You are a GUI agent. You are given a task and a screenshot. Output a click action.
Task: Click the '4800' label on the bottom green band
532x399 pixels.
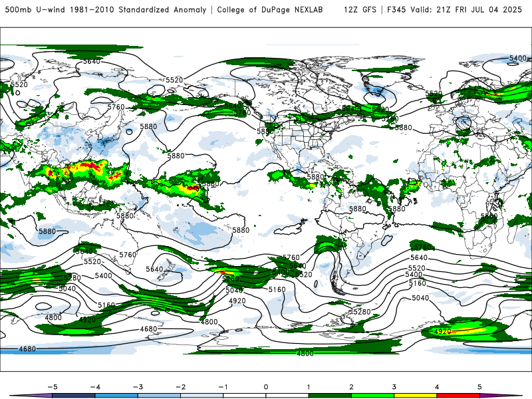[x=305, y=353]
